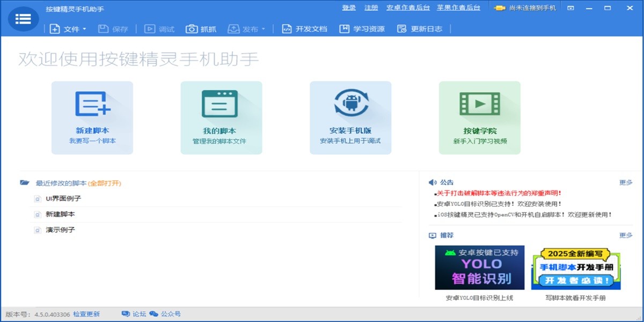Start 调试 debugging from the toolbar
This screenshot has height=322, width=644.
coord(158,30)
